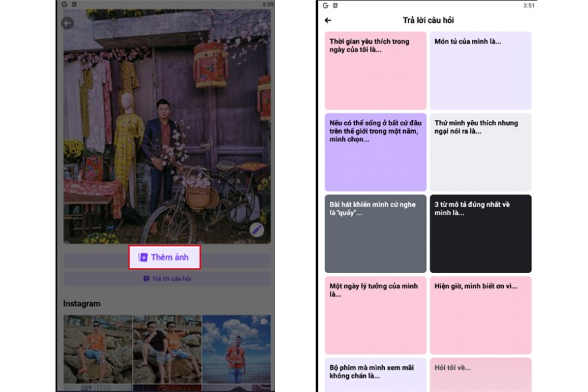Select the 'Bài hát khiến mình cứ nghe' card

[375, 233]
